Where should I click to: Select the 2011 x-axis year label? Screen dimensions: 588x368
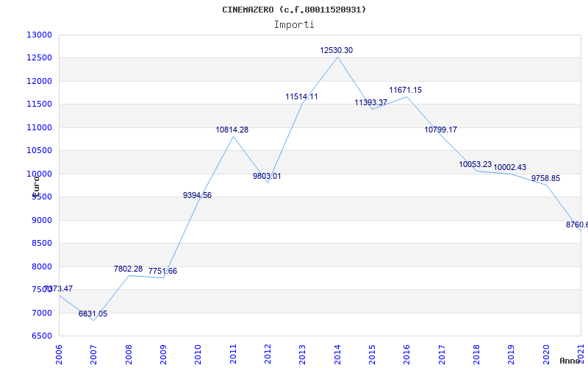point(233,355)
